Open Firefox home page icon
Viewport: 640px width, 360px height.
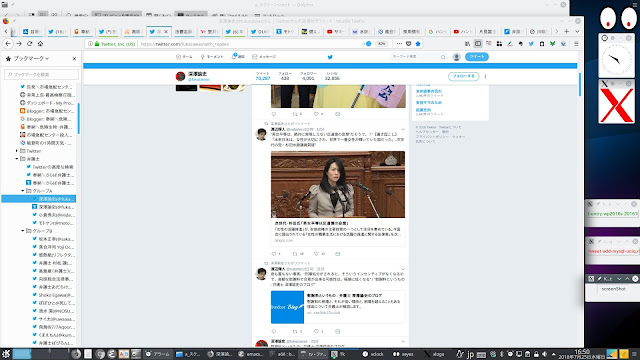click(40, 44)
